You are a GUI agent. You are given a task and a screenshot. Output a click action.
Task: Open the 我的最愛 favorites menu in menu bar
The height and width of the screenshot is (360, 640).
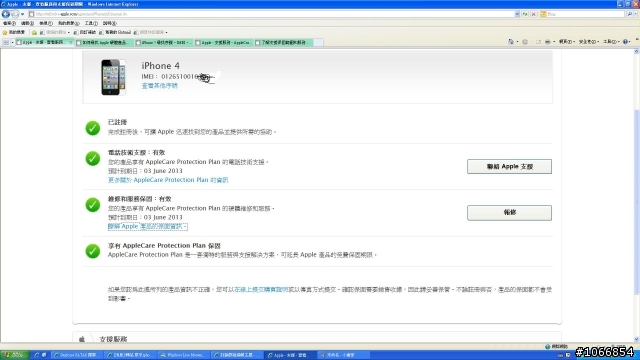click(x=68, y=23)
